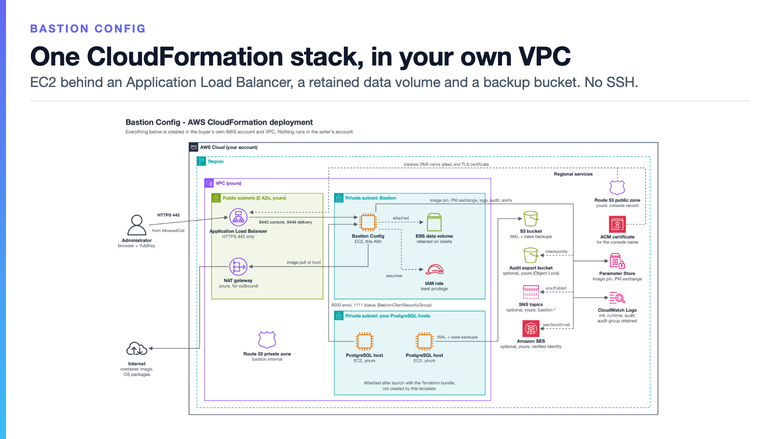Image resolution: width=780 pixels, height=439 pixels.
Task: Select the Audit export bucket icon
Action: [530, 256]
